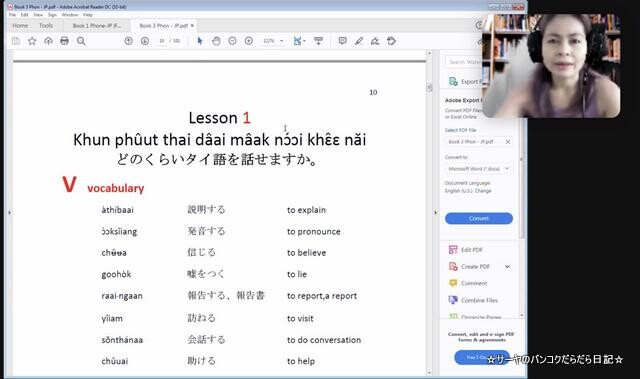Open the Window menu
The width and height of the screenshot is (640, 379).
tap(70, 15)
